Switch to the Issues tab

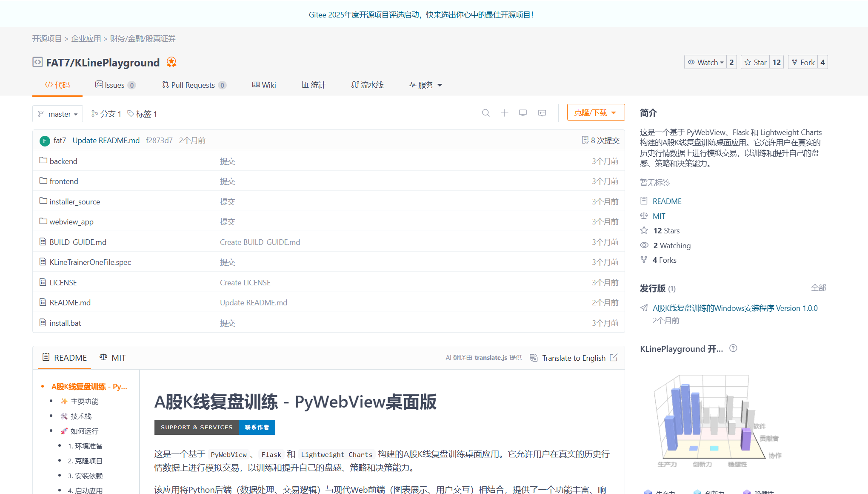[x=115, y=85]
